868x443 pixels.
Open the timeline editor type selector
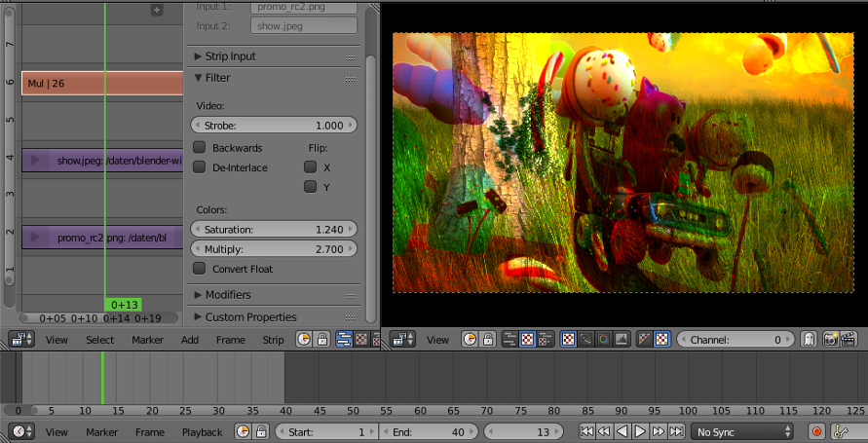(x=22, y=432)
